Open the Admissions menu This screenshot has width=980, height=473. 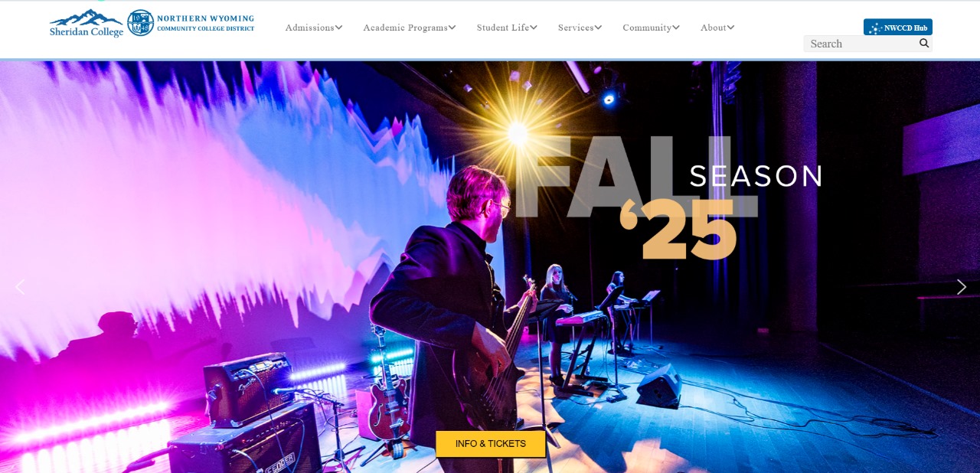click(309, 28)
